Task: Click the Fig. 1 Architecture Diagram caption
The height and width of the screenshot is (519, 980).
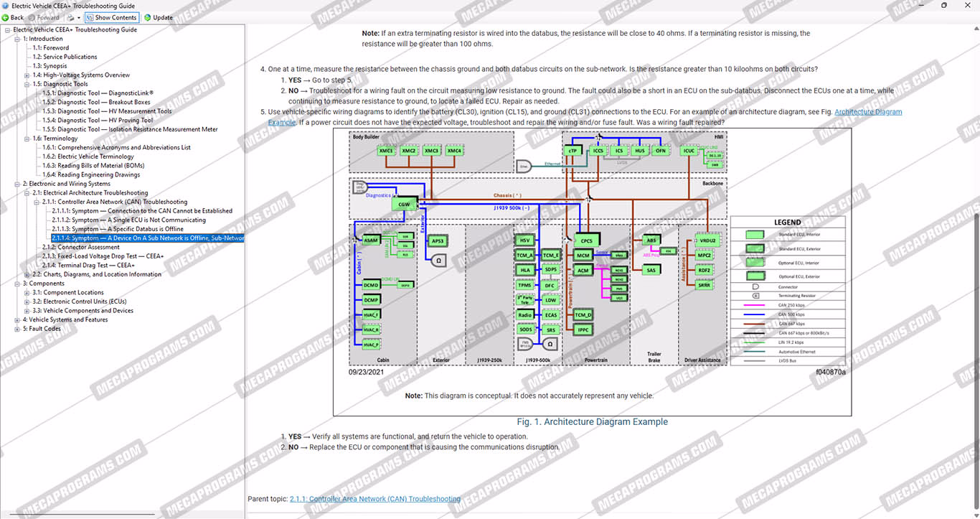Action: coord(592,422)
